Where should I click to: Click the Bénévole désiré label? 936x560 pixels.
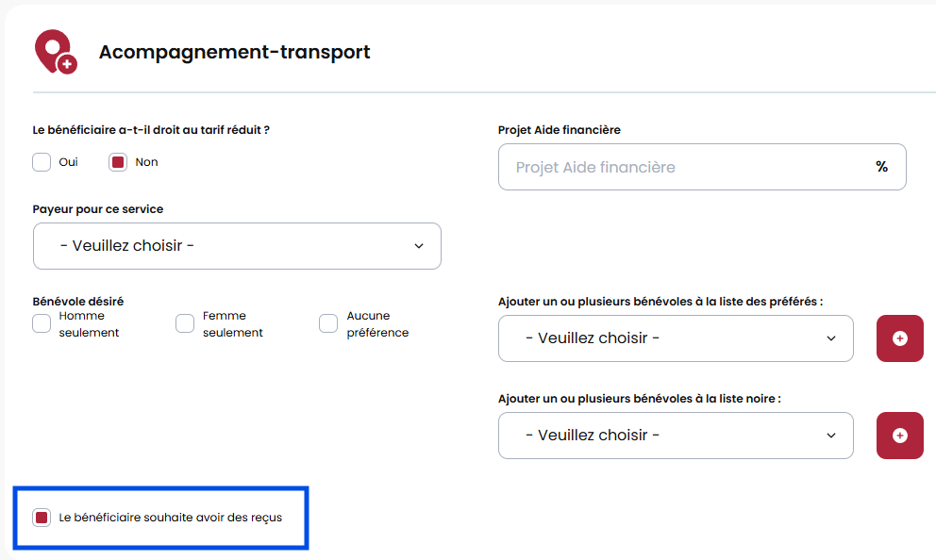[78, 302]
